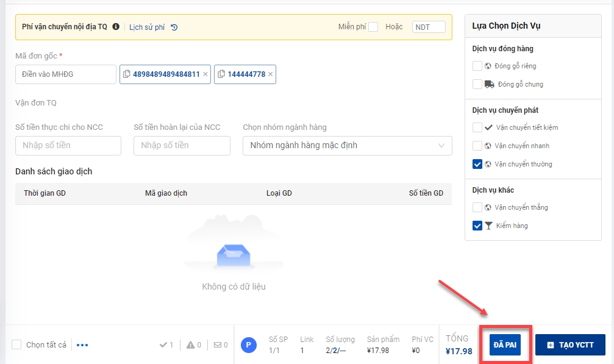Toggle the Chọn tất cả checkbox
This screenshot has height=364, width=614.
click(16, 345)
